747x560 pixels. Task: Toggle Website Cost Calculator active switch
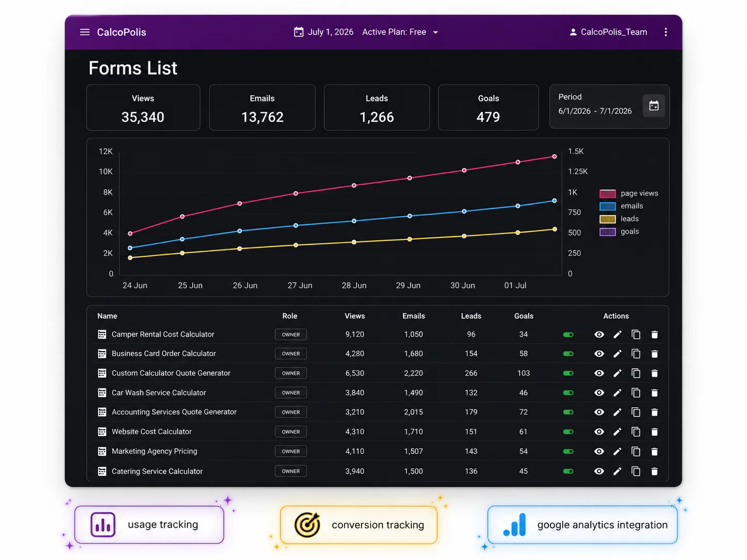pos(569,432)
